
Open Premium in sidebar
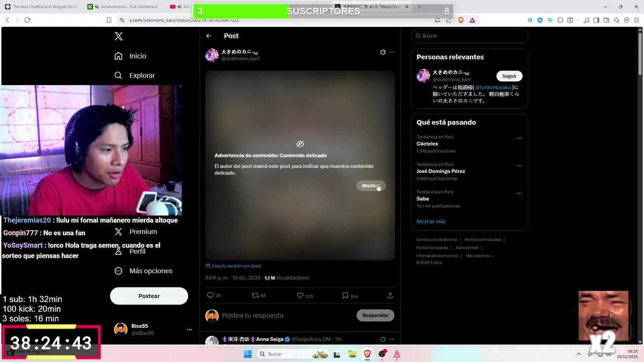point(136,232)
